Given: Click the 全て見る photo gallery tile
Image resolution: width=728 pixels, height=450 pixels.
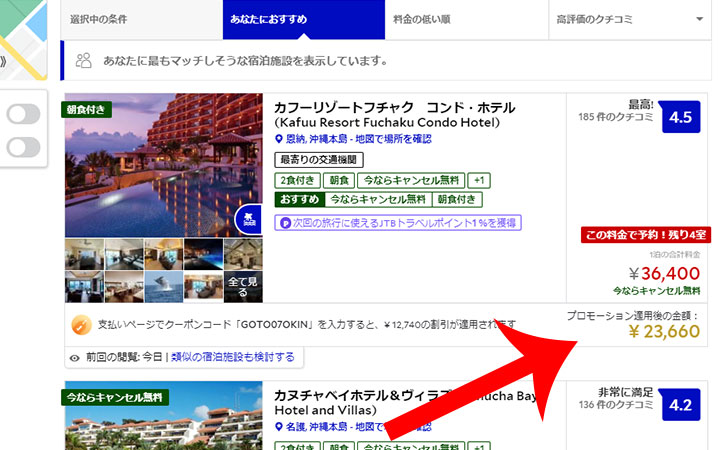Looking at the screenshot, I should (x=243, y=287).
